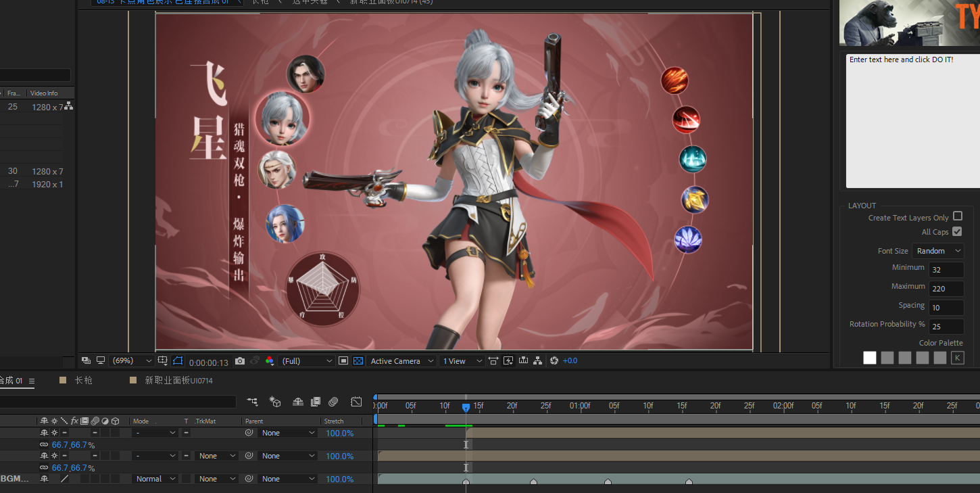The image size is (980, 493).
Task: Toggle collapse transformations on the first layer
Action: click(x=54, y=433)
